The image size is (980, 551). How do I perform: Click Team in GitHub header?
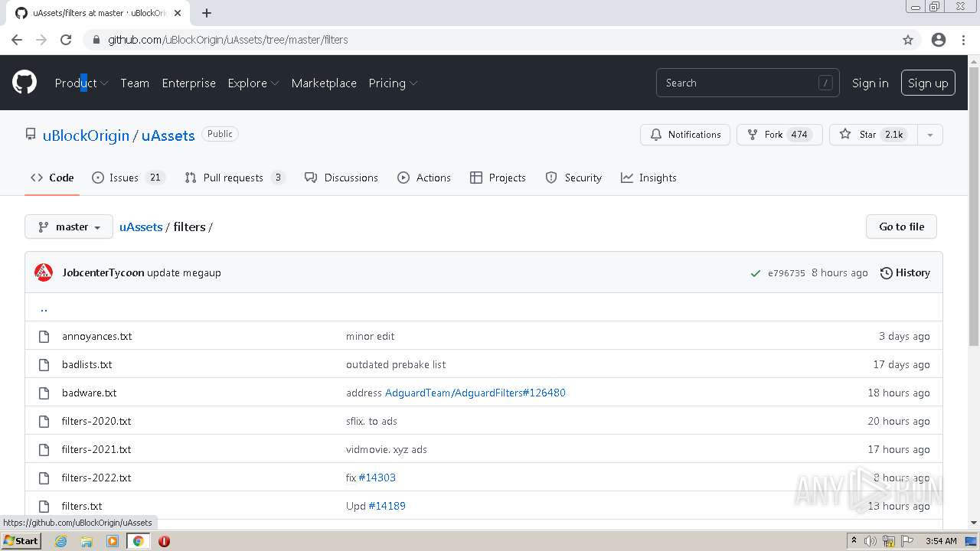[x=135, y=83]
